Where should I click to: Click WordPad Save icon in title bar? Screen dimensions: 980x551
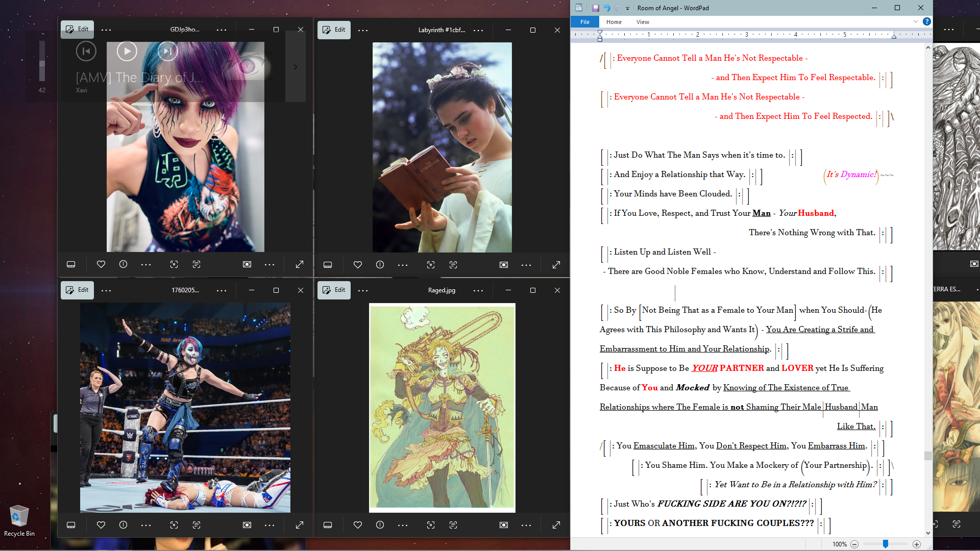(595, 8)
